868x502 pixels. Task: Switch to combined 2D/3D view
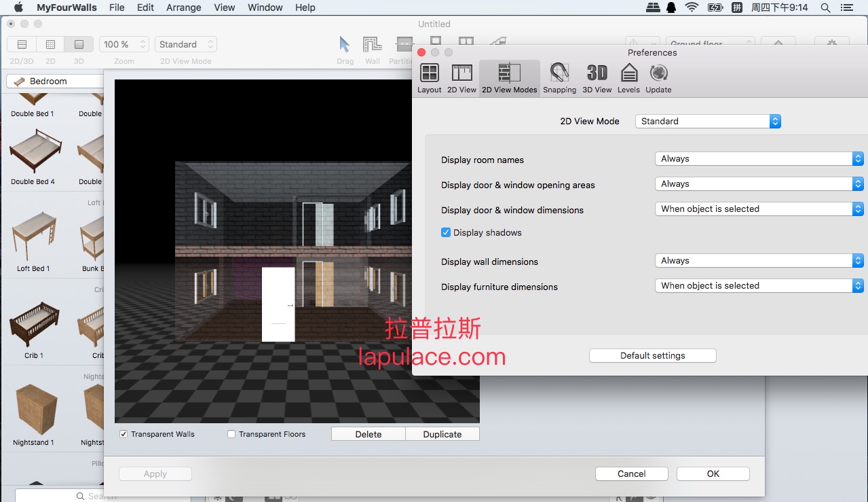coord(22,44)
